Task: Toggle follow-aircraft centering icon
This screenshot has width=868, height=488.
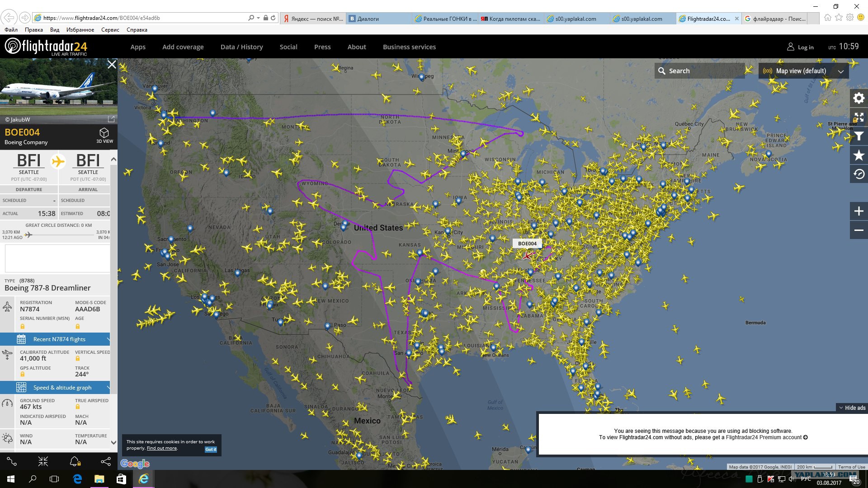Action: tap(43, 461)
